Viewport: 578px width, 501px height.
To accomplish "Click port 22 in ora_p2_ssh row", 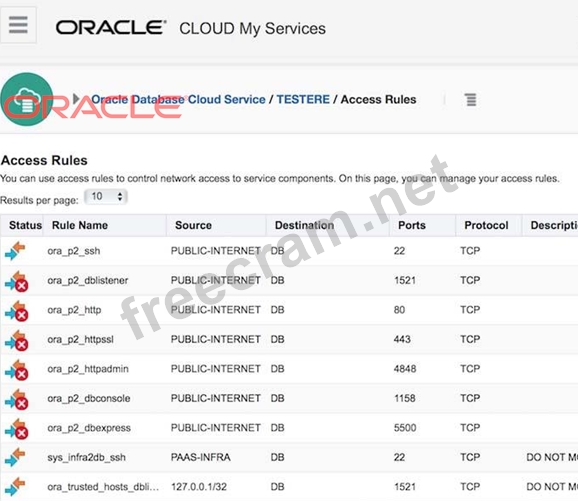I will pyautogui.click(x=399, y=251).
